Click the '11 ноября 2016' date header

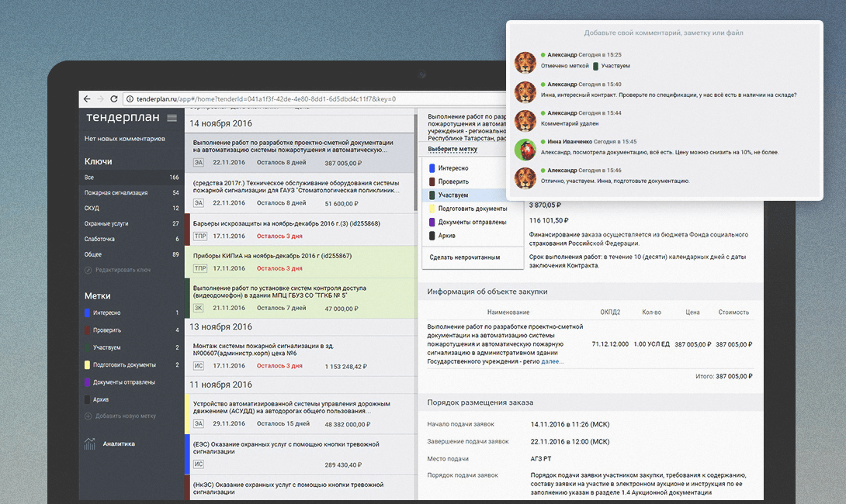(x=220, y=385)
